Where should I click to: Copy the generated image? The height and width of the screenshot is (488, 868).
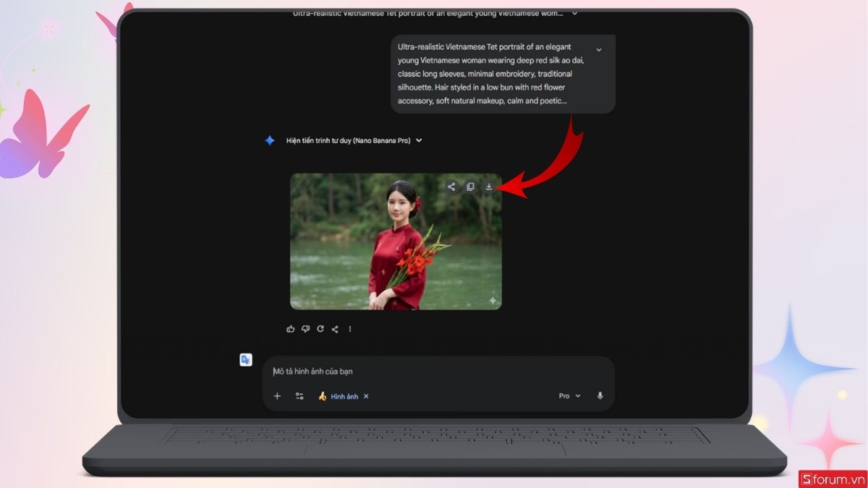(470, 187)
